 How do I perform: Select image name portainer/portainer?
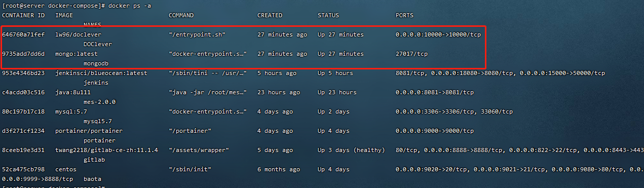[89, 131]
